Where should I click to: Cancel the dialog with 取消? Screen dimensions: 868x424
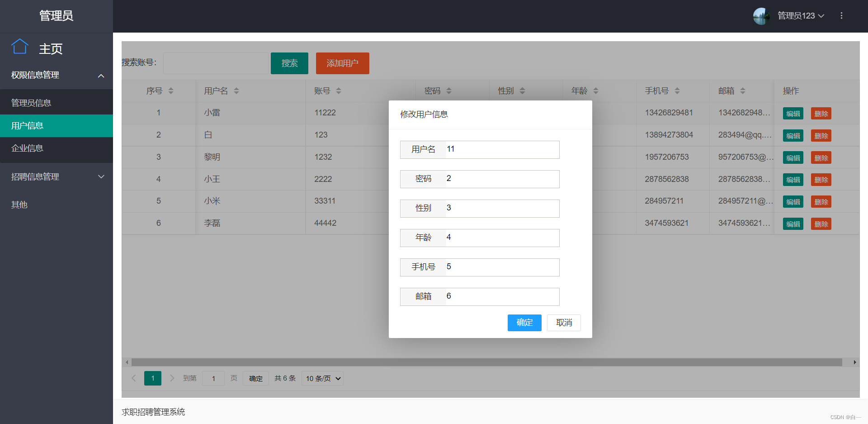pyautogui.click(x=564, y=323)
